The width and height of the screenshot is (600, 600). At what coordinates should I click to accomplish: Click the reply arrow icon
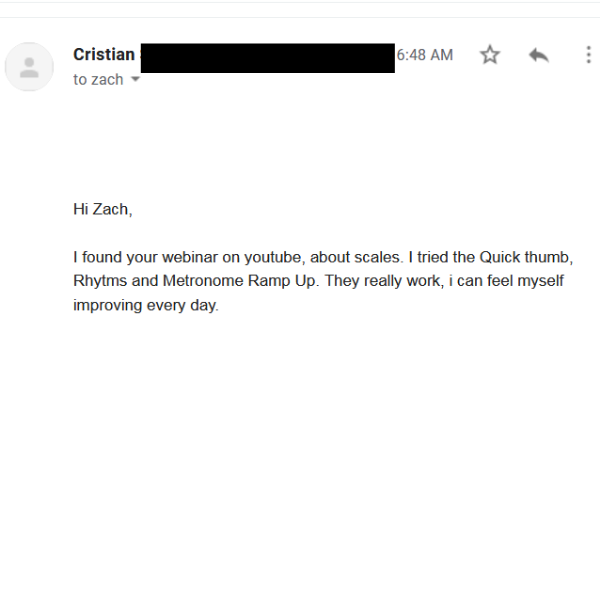pos(539,55)
